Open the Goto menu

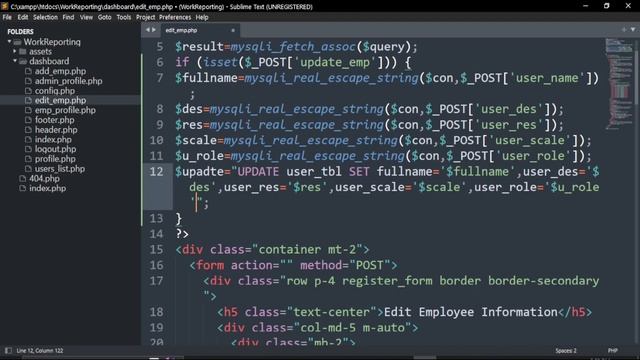tap(104, 17)
